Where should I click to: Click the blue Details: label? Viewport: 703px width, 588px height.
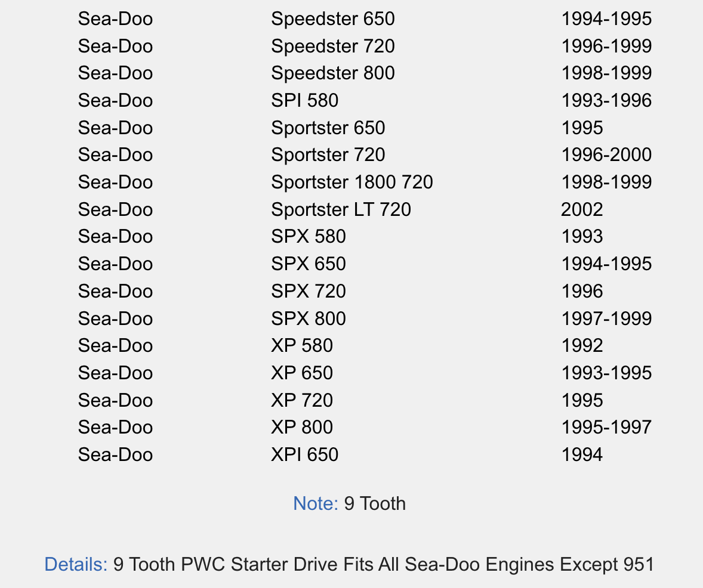(76, 564)
